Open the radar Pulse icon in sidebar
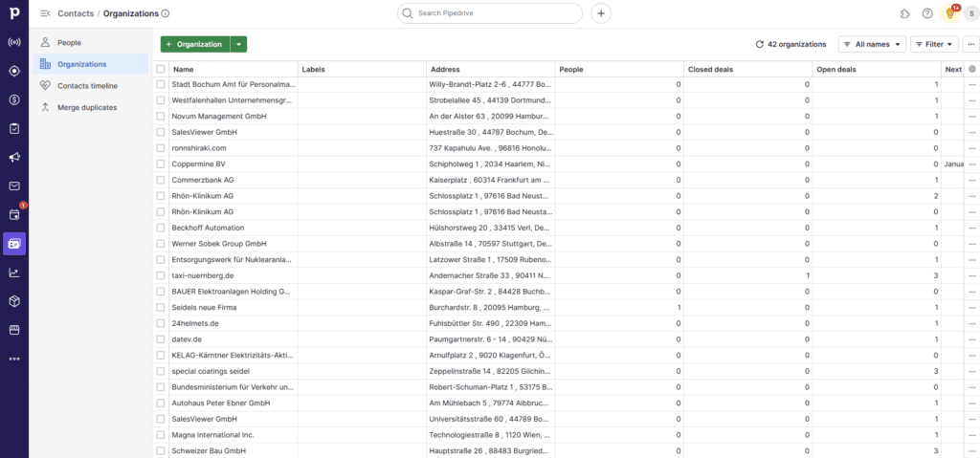This screenshot has width=980, height=458. click(13, 42)
